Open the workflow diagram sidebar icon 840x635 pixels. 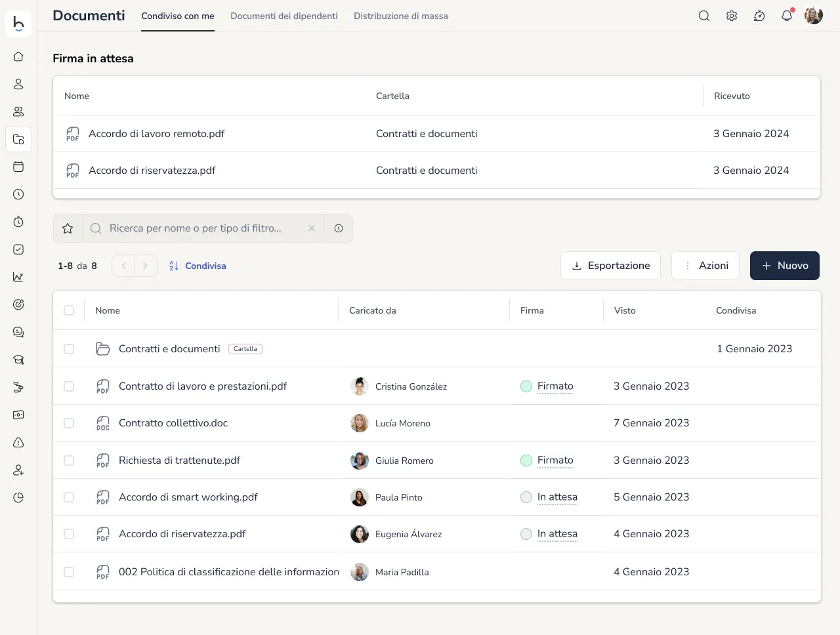tap(18, 387)
